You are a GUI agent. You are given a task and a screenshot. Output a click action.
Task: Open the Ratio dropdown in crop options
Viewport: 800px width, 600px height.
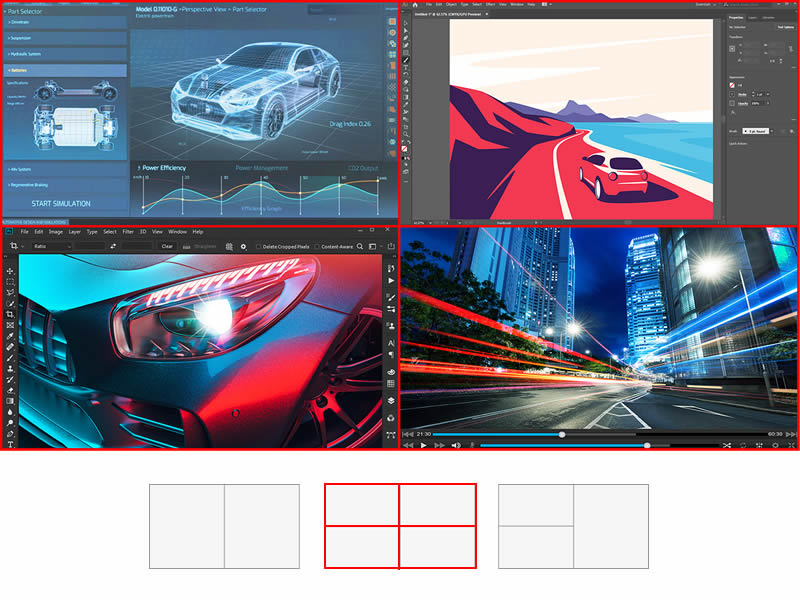50,246
